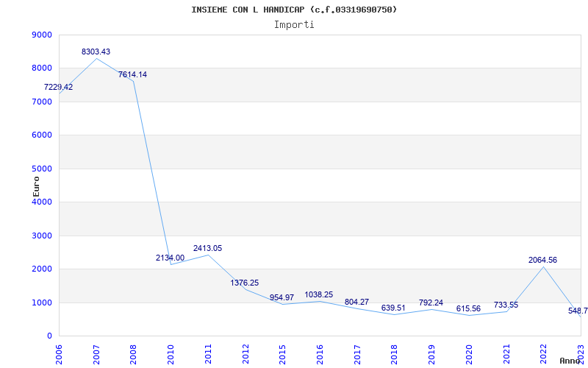
Task: Click the 4000 Euro axis value
Action: pos(42,202)
